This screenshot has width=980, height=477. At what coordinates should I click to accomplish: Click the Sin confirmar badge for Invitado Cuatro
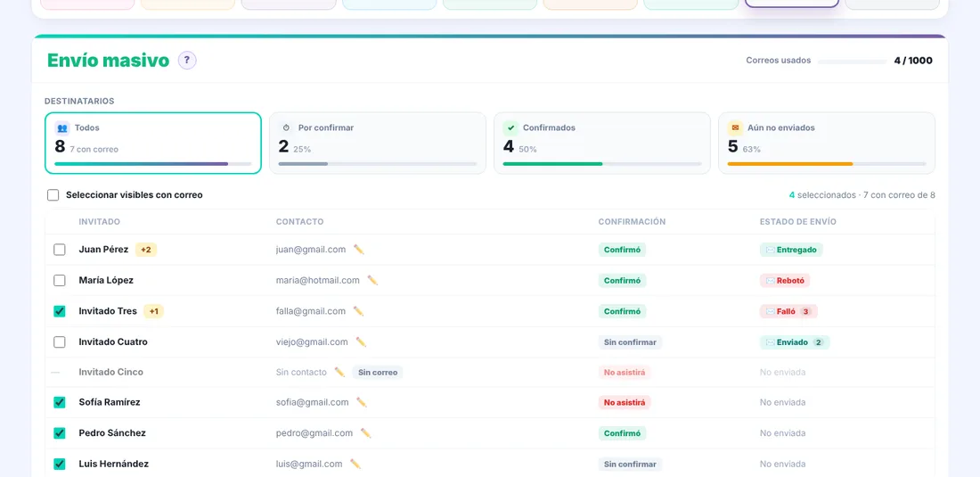(630, 342)
